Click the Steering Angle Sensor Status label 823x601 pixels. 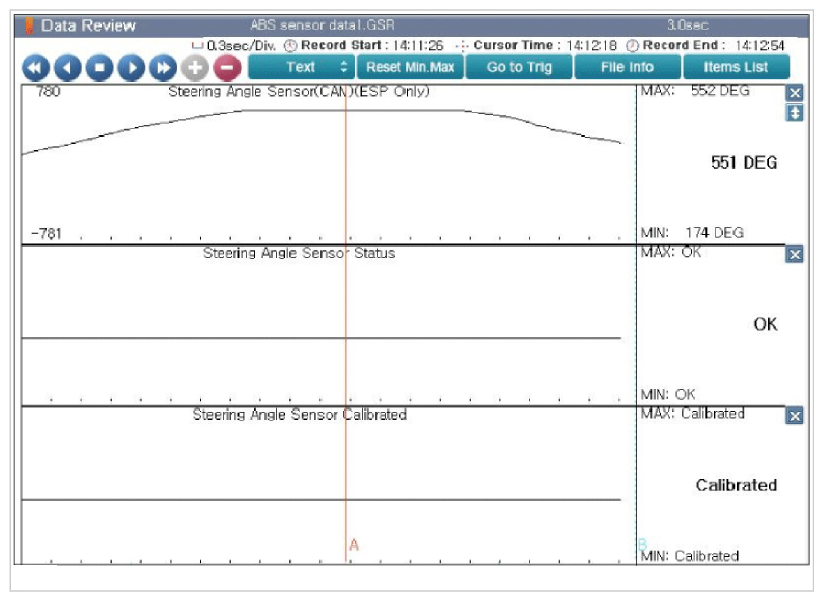coord(299,253)
